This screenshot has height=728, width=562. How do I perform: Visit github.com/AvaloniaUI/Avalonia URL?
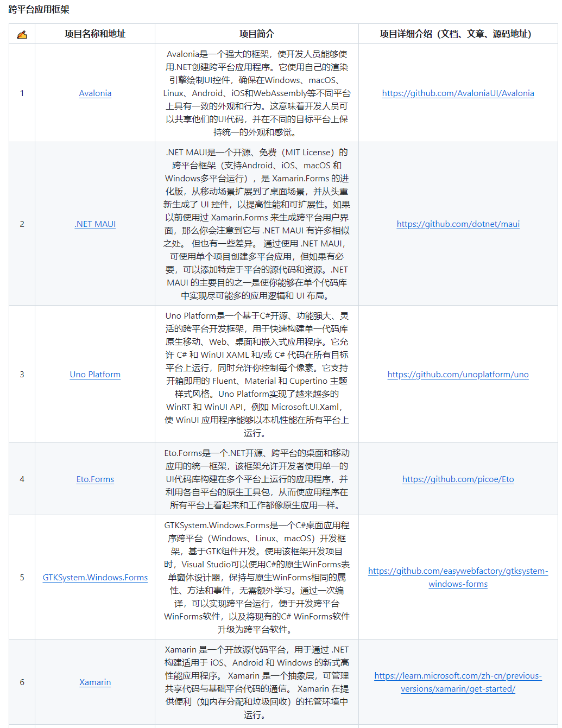(458, 93)
